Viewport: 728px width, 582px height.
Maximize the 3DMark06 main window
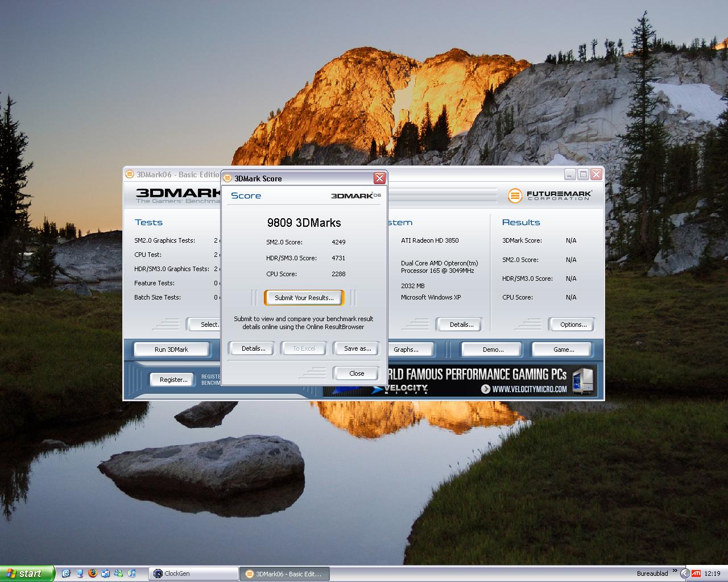583,174
